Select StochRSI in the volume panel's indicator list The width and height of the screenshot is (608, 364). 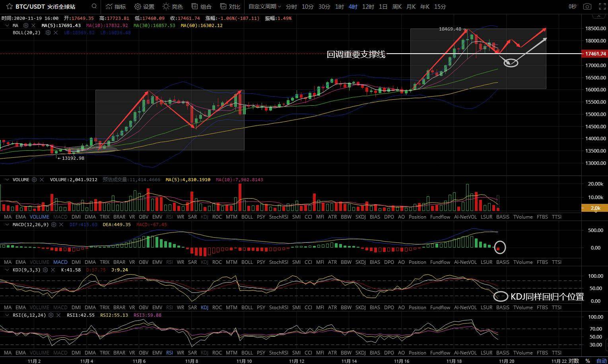click(x=278, y=217)
